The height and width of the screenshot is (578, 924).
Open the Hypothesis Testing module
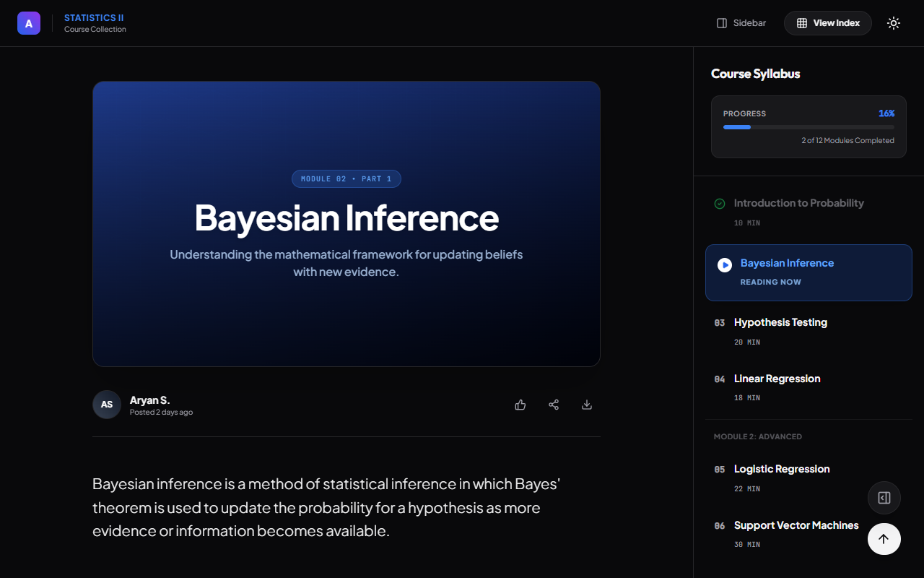click(x=780, y=322)
